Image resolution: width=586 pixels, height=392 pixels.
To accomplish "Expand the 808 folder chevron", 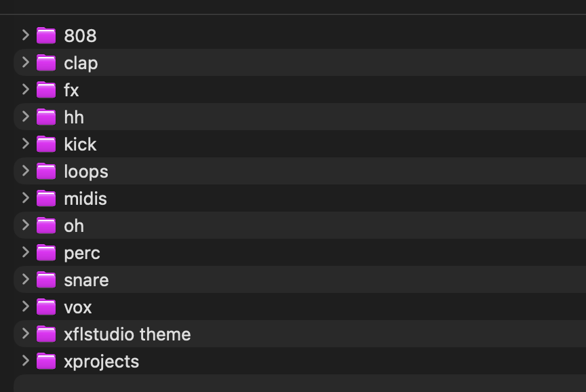I will pyautogui.click(x=25, y=35).
